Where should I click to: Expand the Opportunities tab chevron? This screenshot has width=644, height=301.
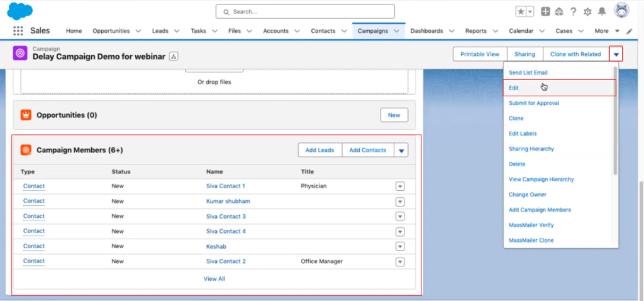pyautogui.click(x=138, y=31)
